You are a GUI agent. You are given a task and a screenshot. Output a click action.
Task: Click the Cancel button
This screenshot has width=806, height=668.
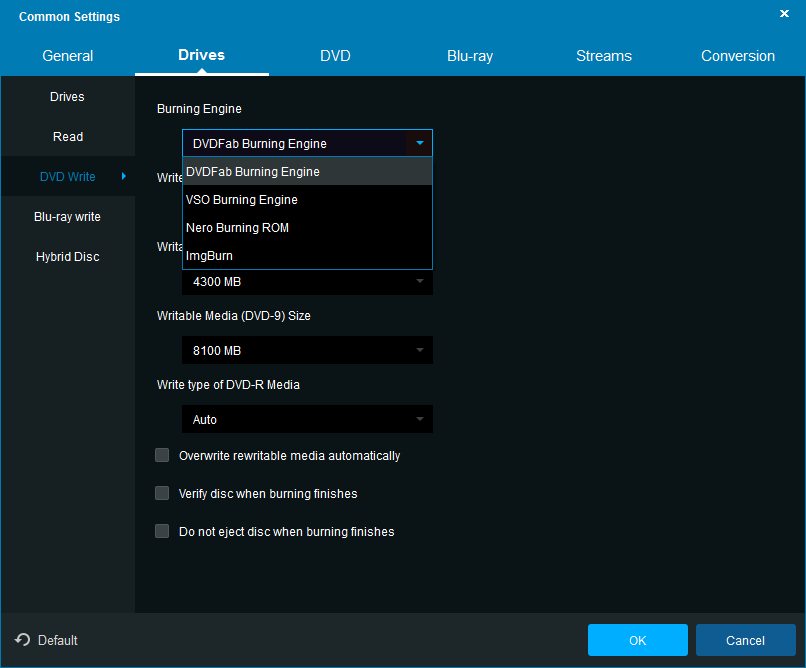745,640
